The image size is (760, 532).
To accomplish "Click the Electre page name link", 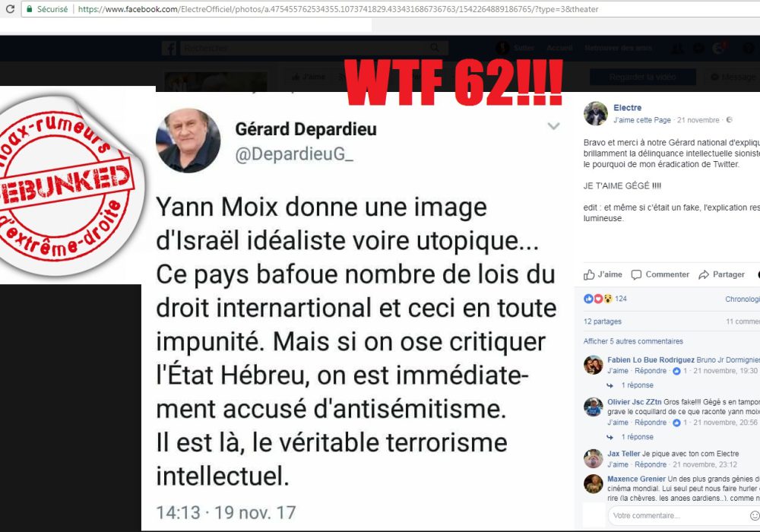I will click(x=627, y=108).
